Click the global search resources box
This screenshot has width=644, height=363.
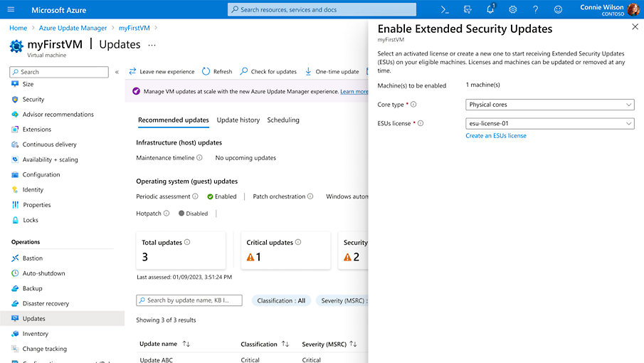pyautogui.click(x=322, y=10)
